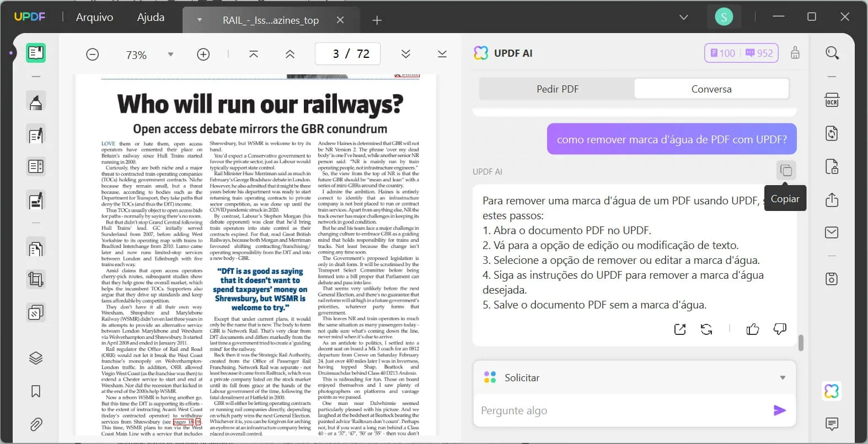Toggle the UPDF AI panel icon in right sidebar

(x=832, y=391)
